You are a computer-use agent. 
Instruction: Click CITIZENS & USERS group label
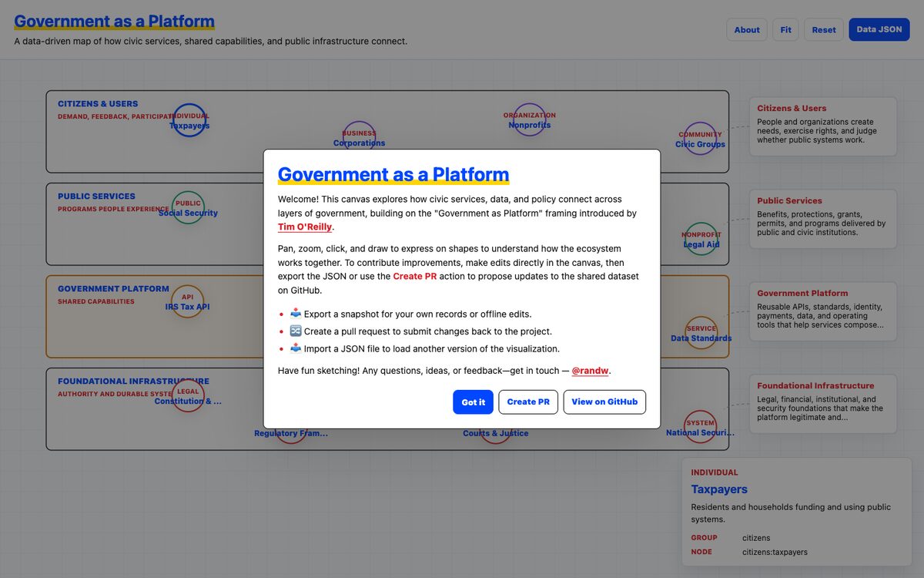98,103
